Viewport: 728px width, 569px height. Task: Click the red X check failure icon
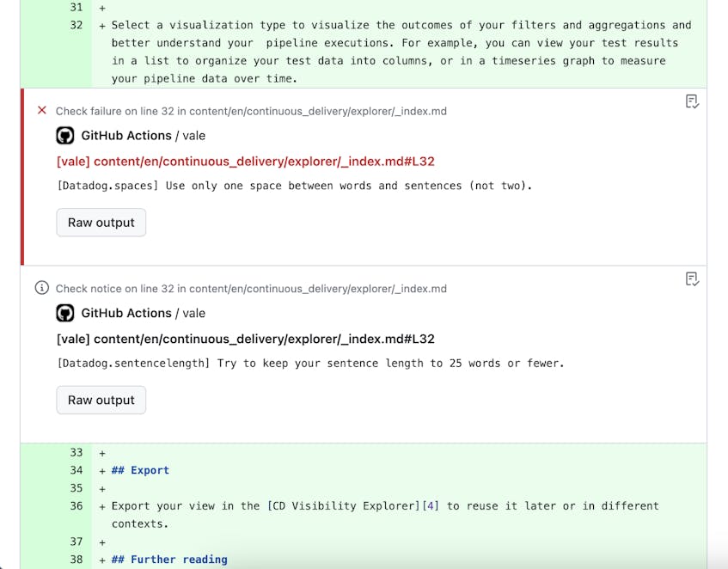pyautogui.click(x=42, y=111)
